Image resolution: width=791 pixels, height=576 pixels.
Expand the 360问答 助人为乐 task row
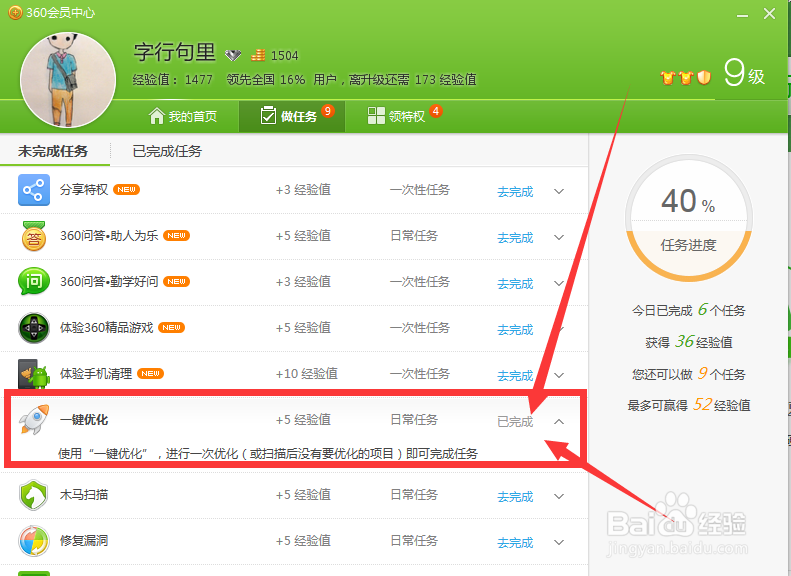click(x=559, y=238)
